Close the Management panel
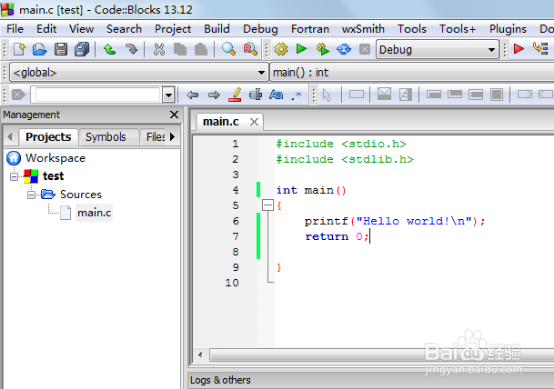This screenshot has height=389, width=554. [174, 114]
